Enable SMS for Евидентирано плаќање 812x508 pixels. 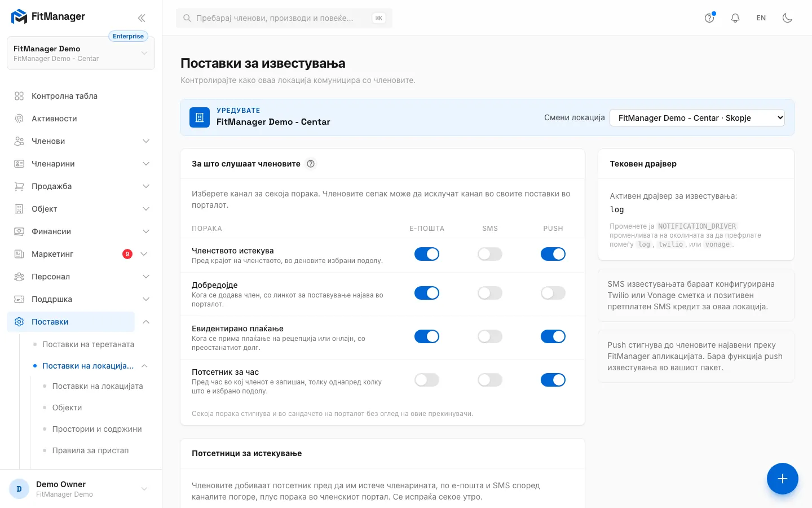coord(490,336)
